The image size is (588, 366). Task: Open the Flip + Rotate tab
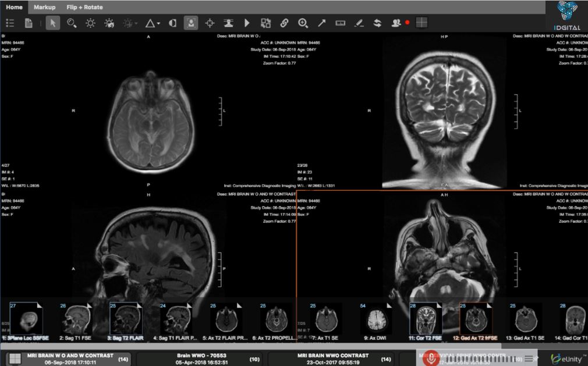[84, 7]
